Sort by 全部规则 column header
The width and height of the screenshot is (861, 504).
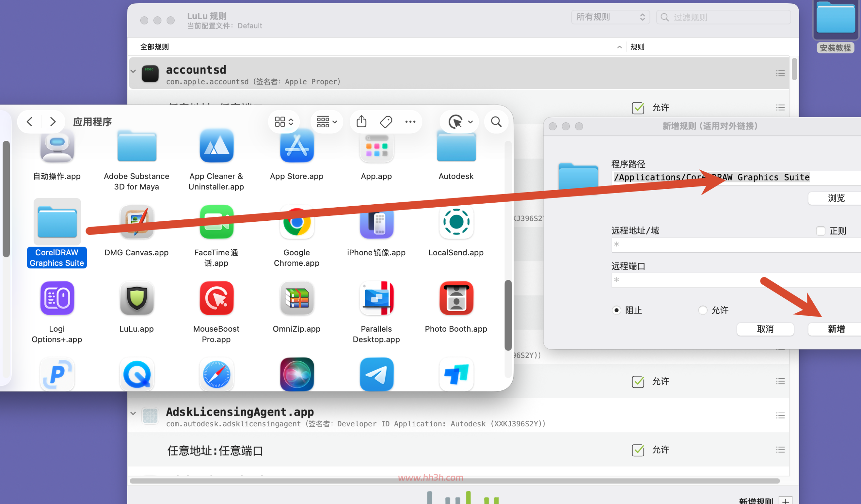click(154, 47)
